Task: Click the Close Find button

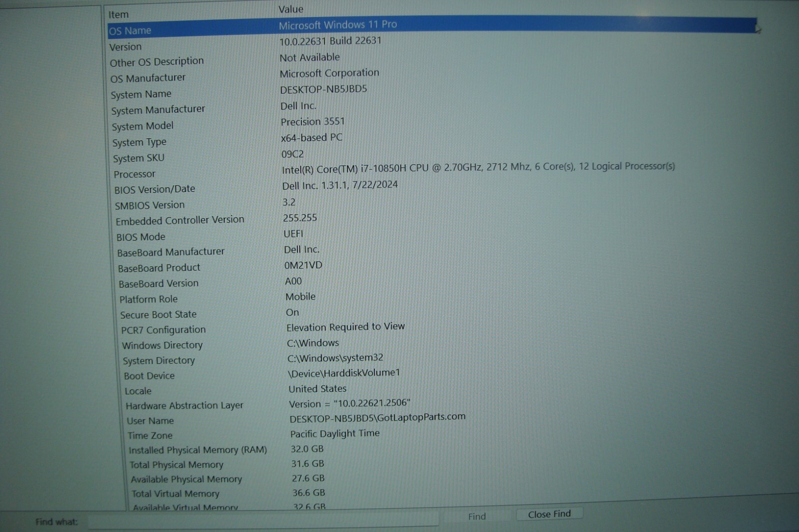Action: [549, 514]
